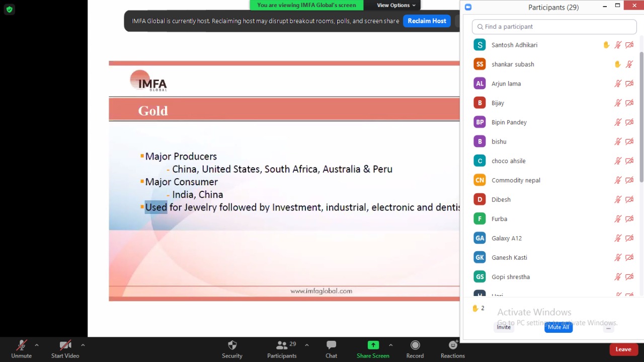Screen dimensions: 644x362
Task: Click the raised hand count icon
Action: (475, 308)
